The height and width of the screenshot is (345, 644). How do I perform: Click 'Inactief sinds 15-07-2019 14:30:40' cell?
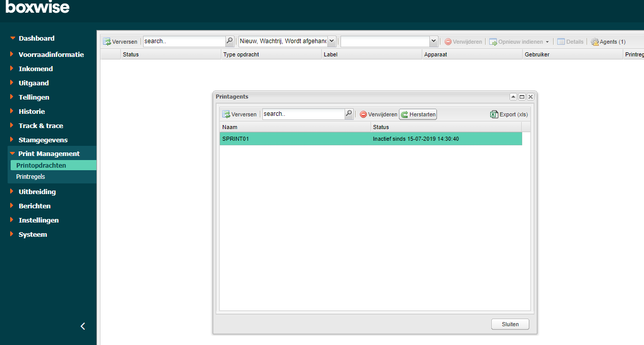coord(416,139)
